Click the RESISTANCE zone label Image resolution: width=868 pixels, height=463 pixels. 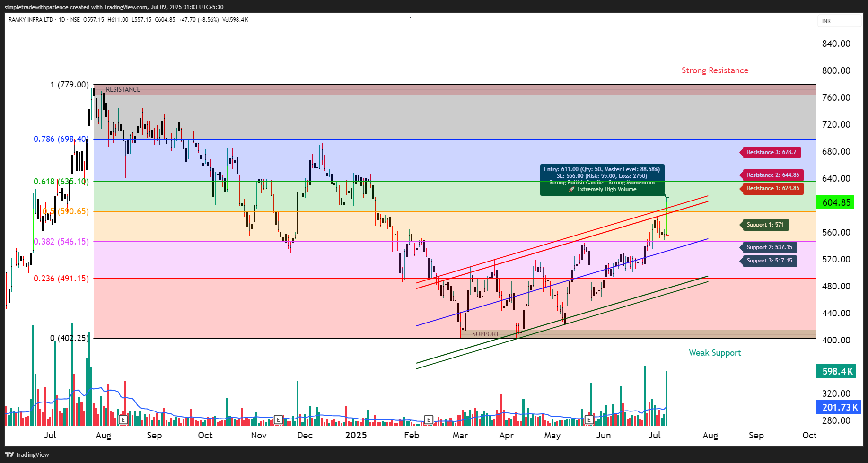tap(123, 89)
